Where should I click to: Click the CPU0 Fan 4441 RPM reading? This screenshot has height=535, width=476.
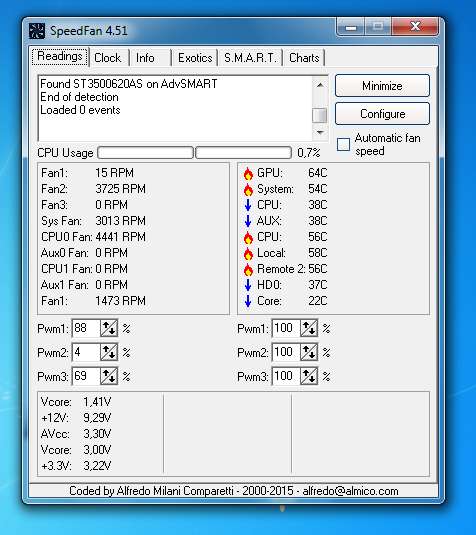tap(93, 237)
